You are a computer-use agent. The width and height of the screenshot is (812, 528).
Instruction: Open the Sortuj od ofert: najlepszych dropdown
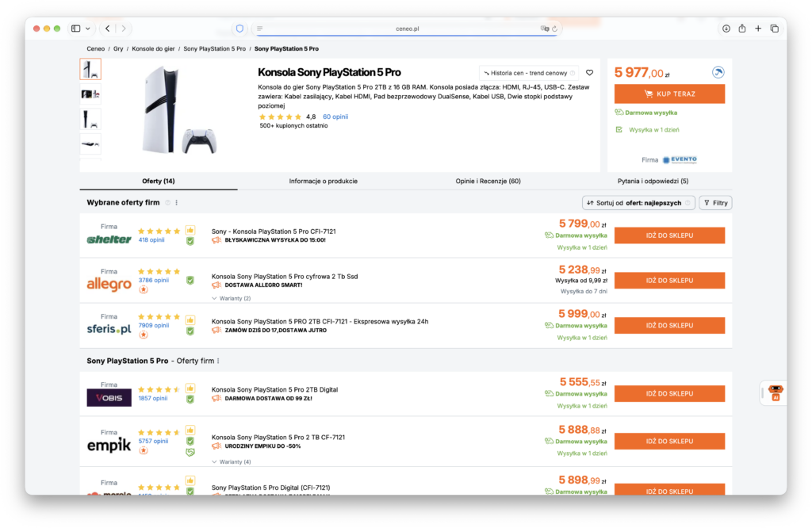(x=638, y=203)
